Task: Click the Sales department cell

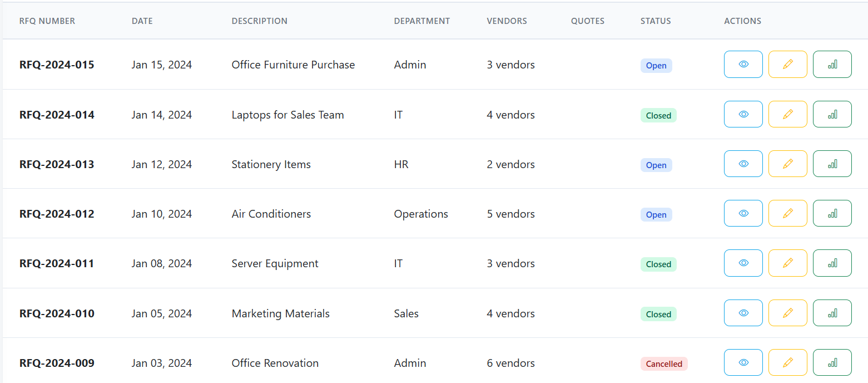Action: [406, 313]
